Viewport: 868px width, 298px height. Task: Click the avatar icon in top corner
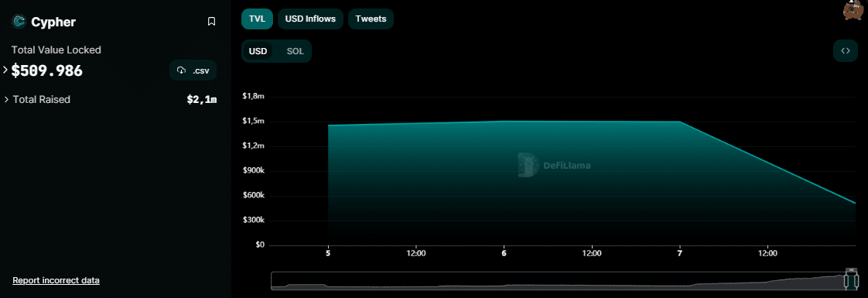(x=855, y=10)
